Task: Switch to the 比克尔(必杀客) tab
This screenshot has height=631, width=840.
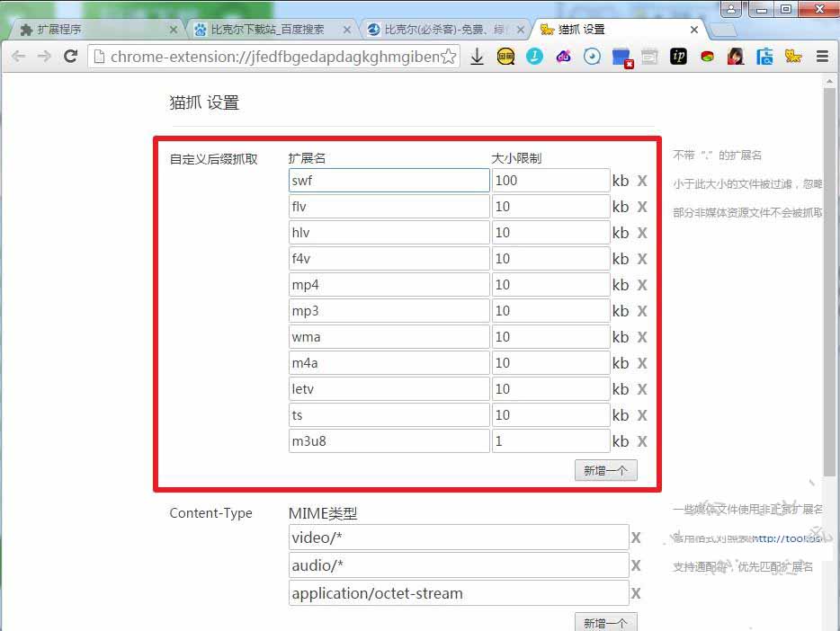Action: pos(444,30)
